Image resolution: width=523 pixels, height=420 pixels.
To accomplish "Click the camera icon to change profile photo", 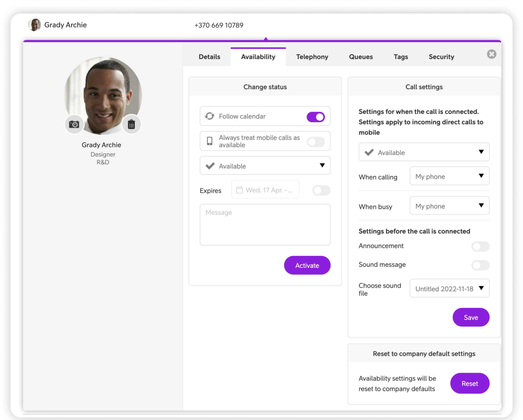I will tap(74, 124).
